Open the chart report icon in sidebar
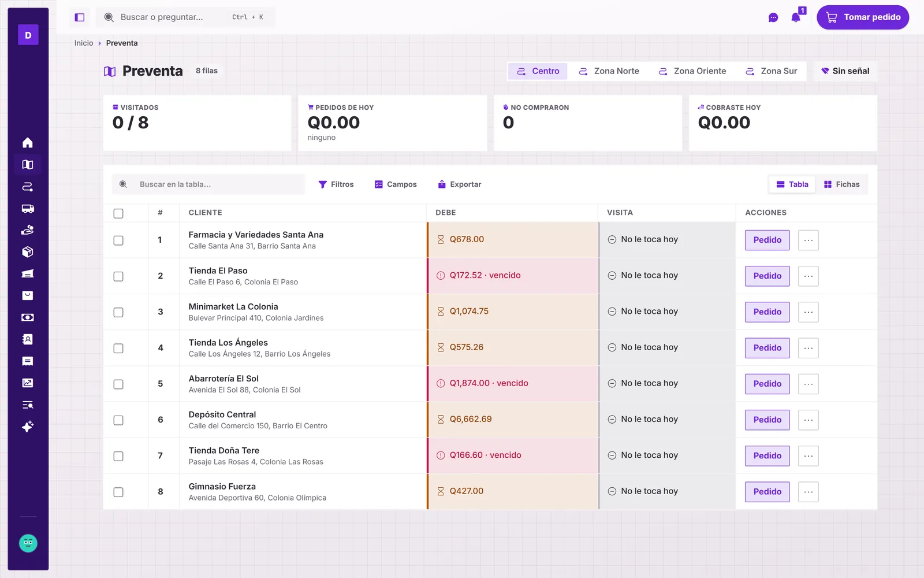The height and width of the screenshot is (578, 924). (x=28, y=383)
